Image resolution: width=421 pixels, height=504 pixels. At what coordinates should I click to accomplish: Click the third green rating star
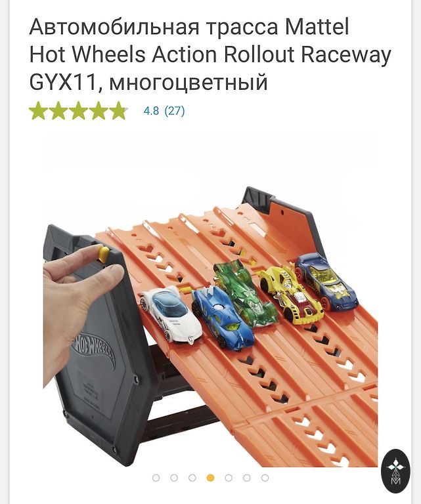(78, 111)
